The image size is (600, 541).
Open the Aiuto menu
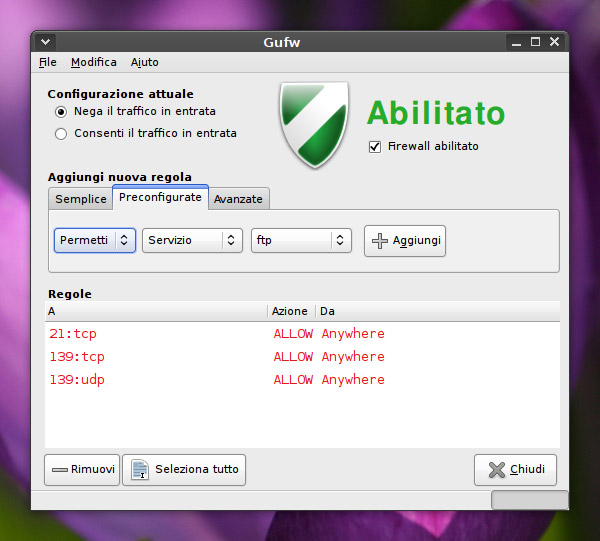145,62
